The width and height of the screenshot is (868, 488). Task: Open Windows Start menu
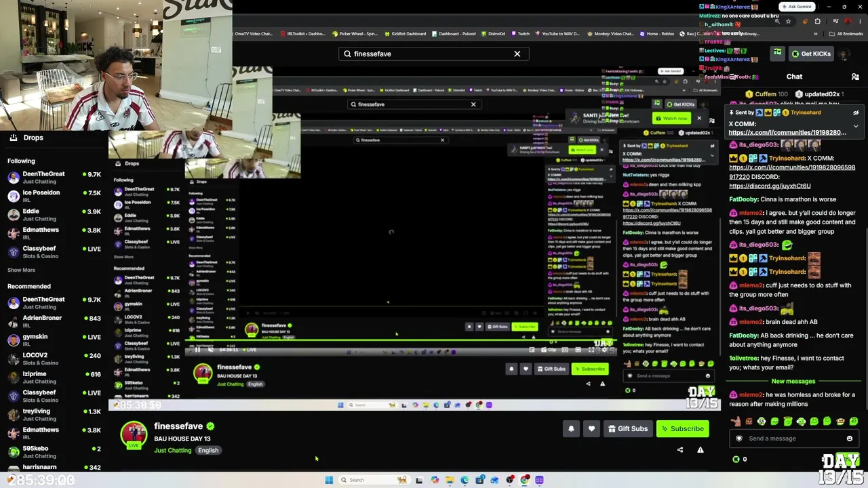click(x=329, y=480)
